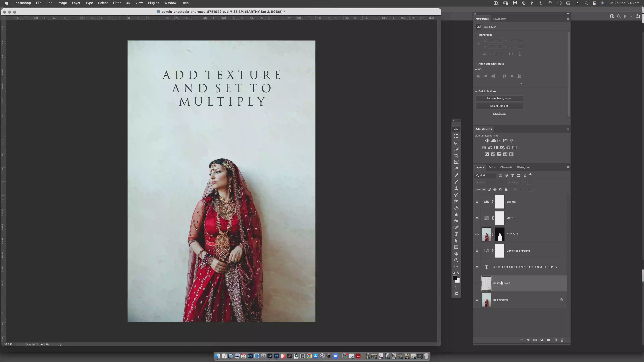Click the delete layer trash icon
The image size is (644, 362).
click(x=562, y=340)
